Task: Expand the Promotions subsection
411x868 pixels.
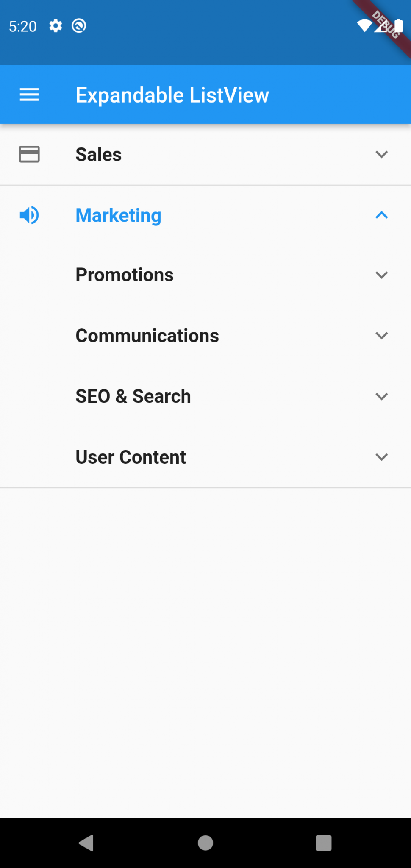Action: click(382, 275)
